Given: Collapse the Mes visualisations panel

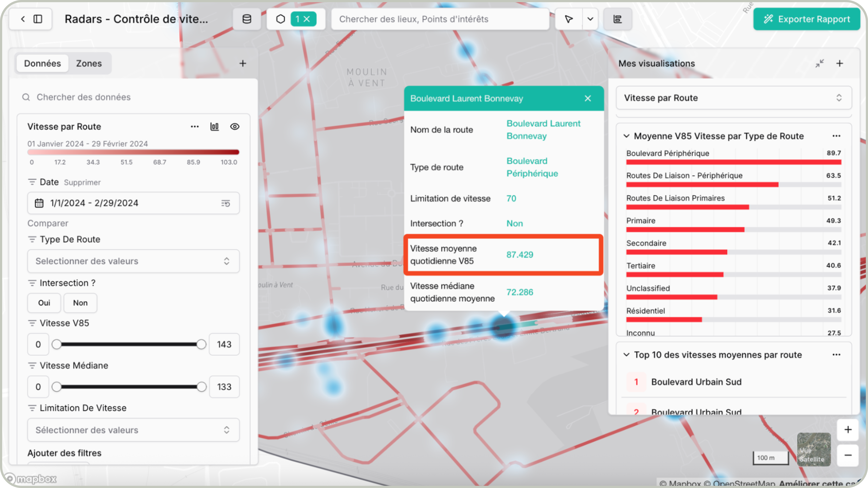Looking at the screenshot, I should tap(820, 63).
